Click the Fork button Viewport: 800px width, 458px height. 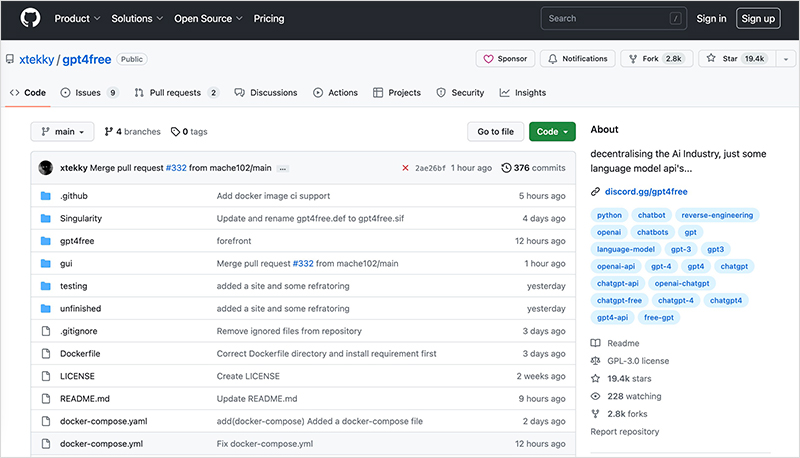(657, 59)
